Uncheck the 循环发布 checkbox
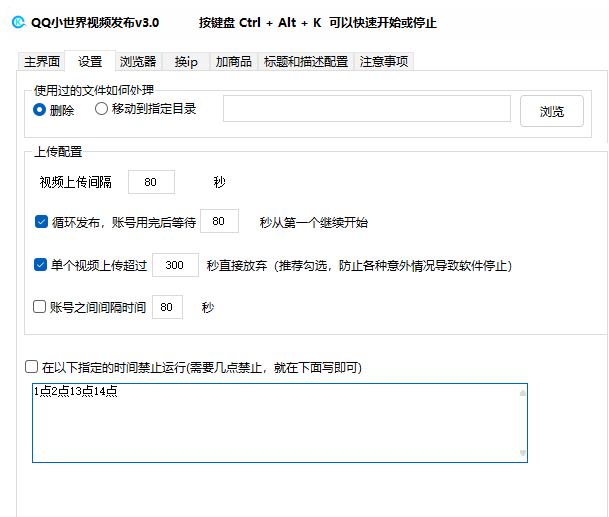The width and height of the screenshot is (609, 517). coord(41,222)
